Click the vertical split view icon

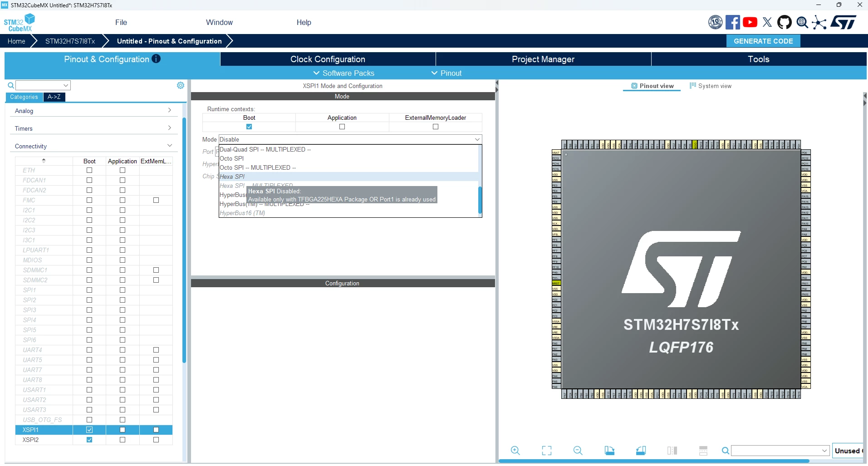coord(672,451)
